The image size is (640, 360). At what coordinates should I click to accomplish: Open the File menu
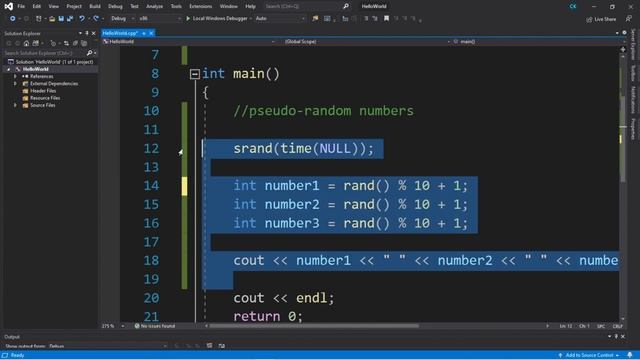pyautogui.click(x=21, y=7)
